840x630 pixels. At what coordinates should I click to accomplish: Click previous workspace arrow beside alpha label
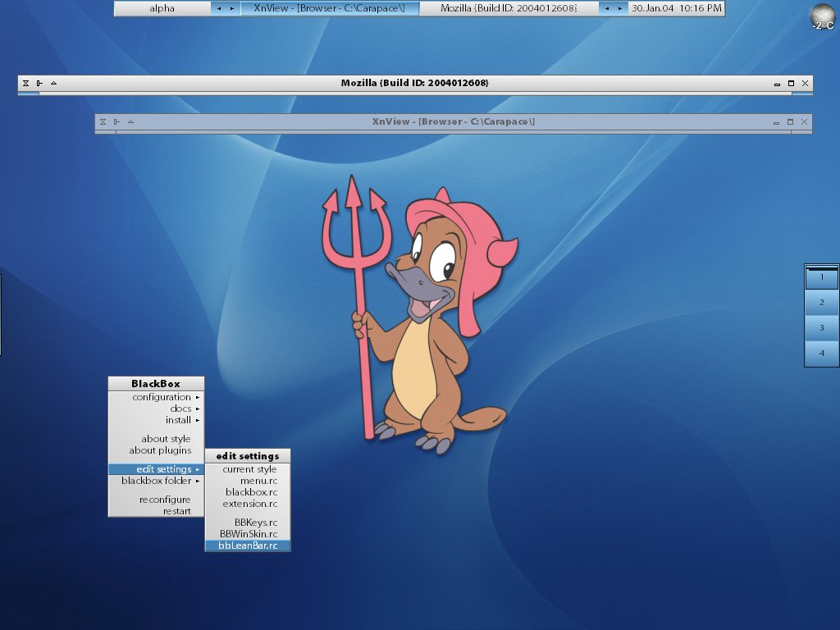click(219, 8)
